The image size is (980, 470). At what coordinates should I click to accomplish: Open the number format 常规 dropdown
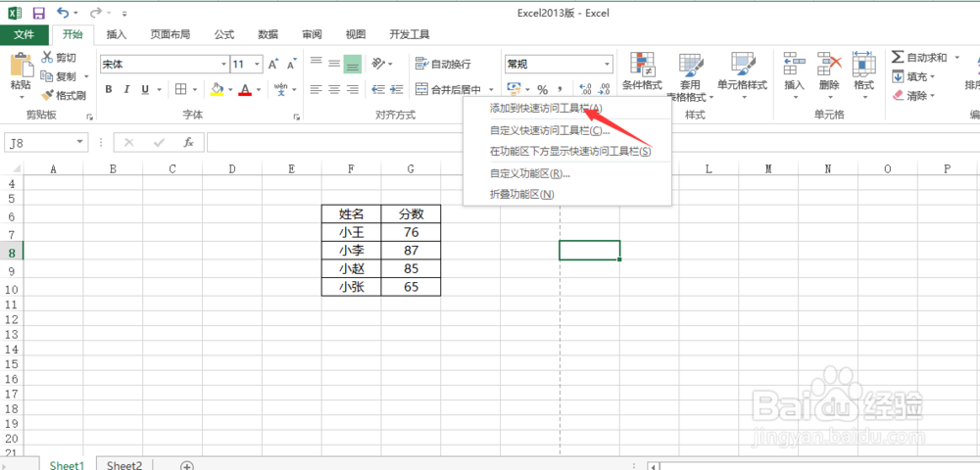(607, 64)
